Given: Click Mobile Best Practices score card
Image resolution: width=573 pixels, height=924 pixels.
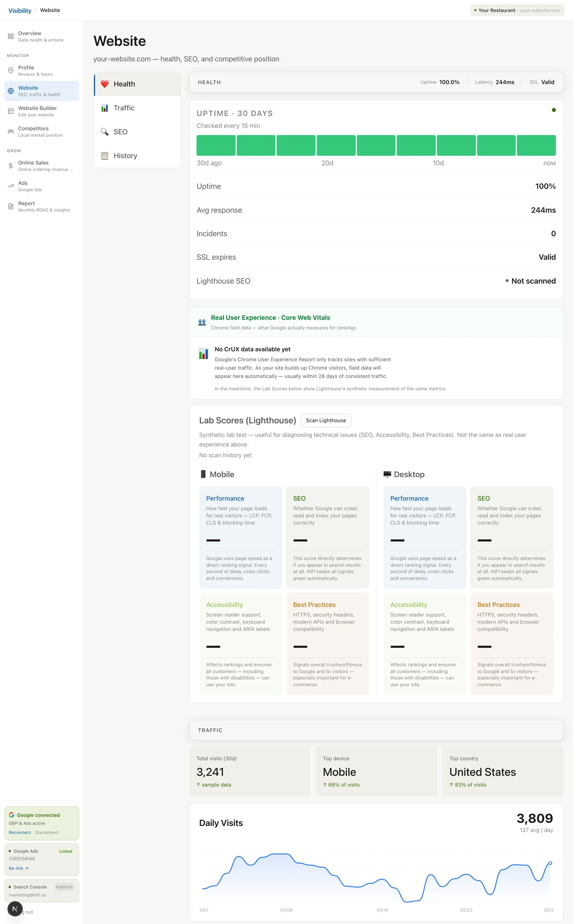Looking at the screenshot, I should [327, 644].
